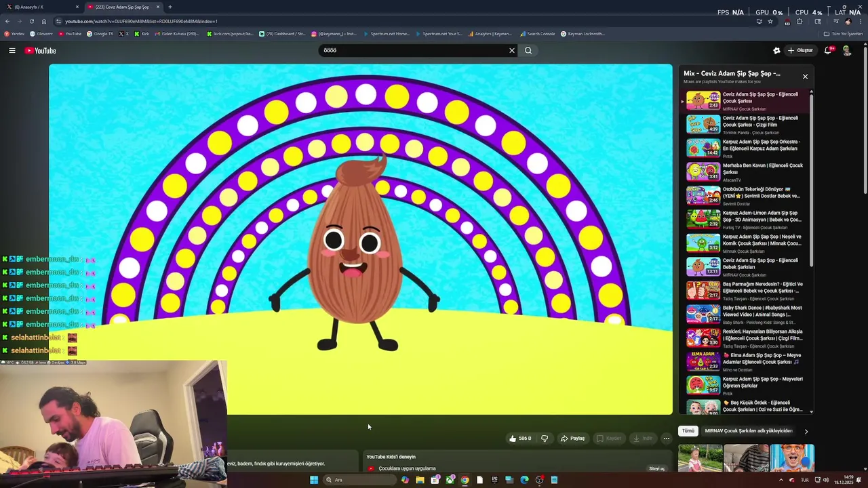
Task: Focus the YouTube search input field
Action: (x=414, y=50)
